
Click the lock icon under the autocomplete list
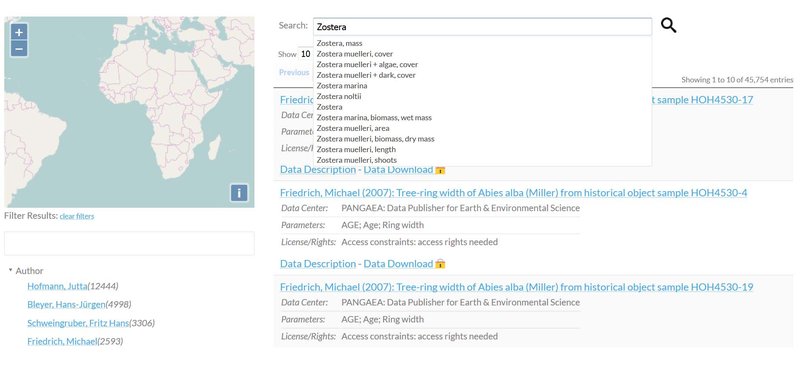[x=440, y=170]
